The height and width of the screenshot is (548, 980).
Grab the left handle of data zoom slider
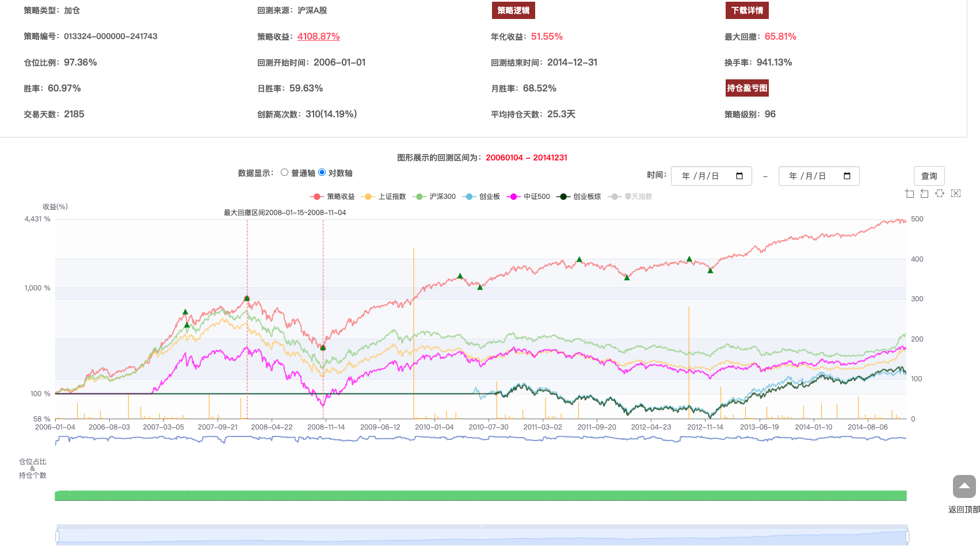coord(57,536)
